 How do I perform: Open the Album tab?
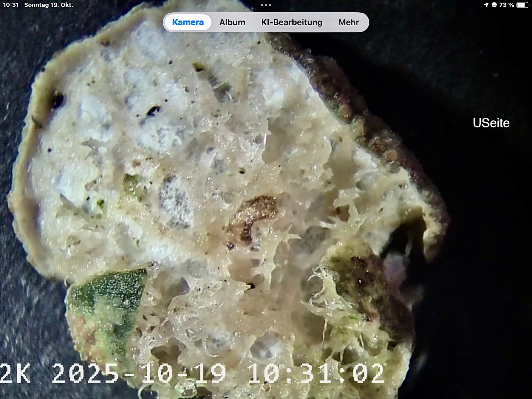(232, 22)
